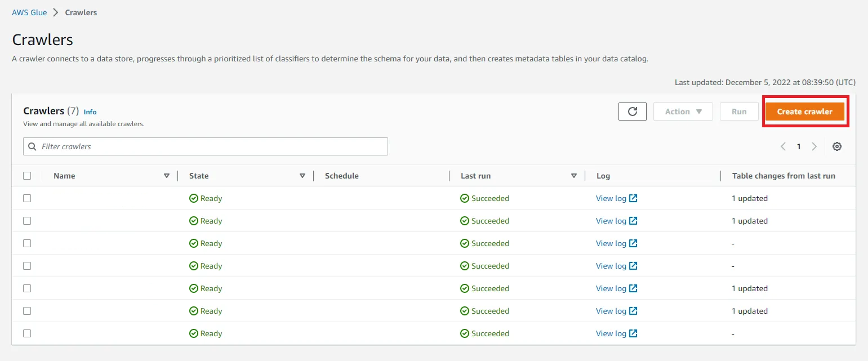The height and width of the screenshot is (361, 868).
Task: Go to next page arrow
Action: click(x=814, y=146)
